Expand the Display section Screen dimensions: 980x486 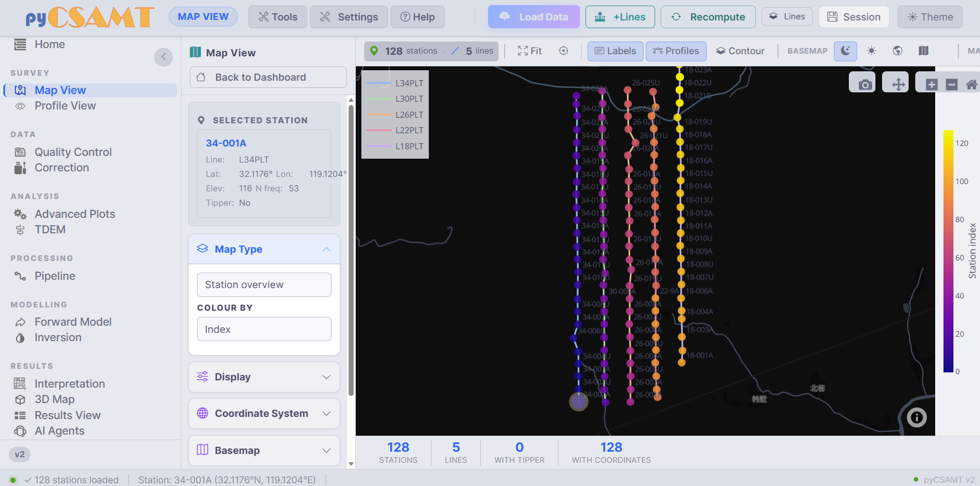point(264,377)
